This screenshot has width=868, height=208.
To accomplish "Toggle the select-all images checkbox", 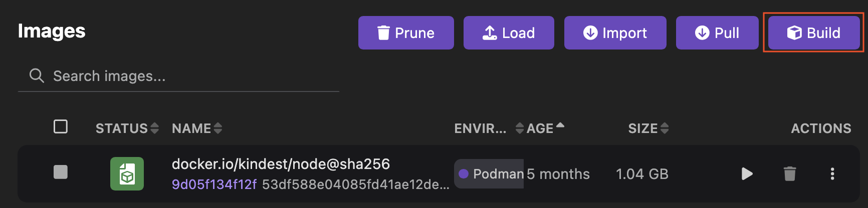I will [x=61, y=126].
